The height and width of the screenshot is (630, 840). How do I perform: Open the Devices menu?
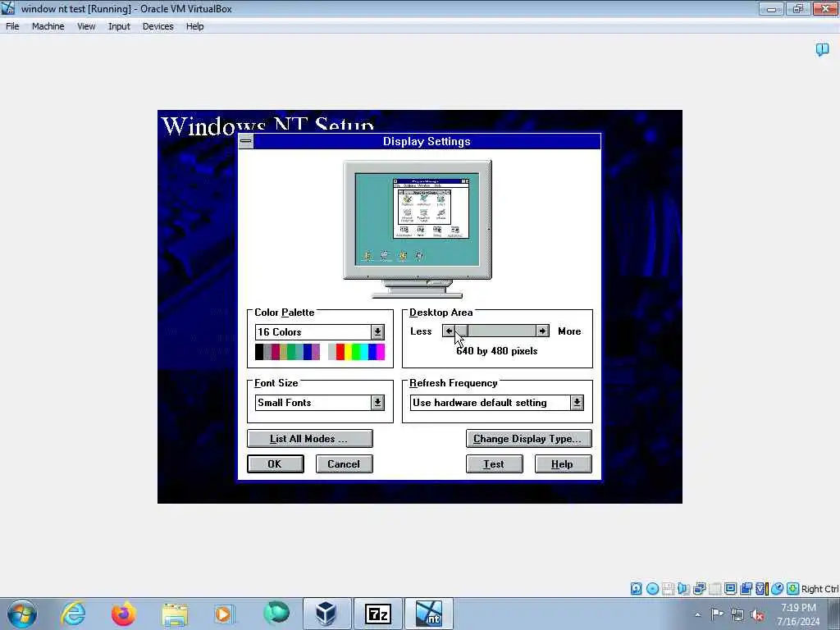coord(158,26)
